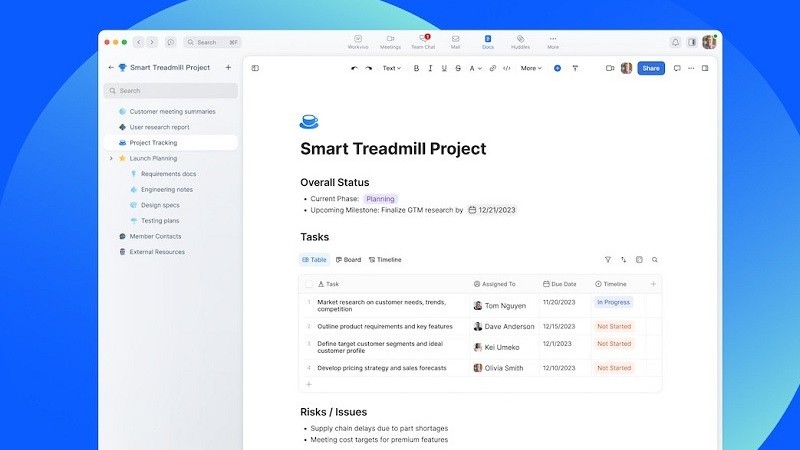Open External Resources page

tap(157, 252)
